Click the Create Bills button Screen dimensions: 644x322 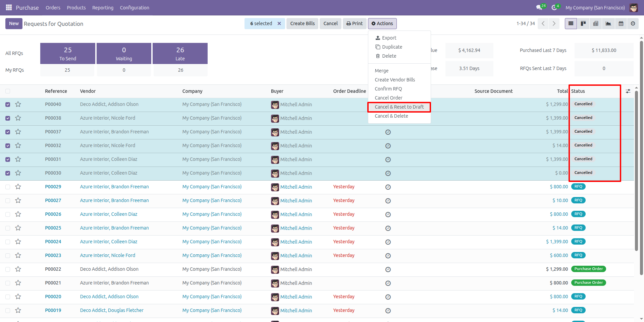click(303, 23)
